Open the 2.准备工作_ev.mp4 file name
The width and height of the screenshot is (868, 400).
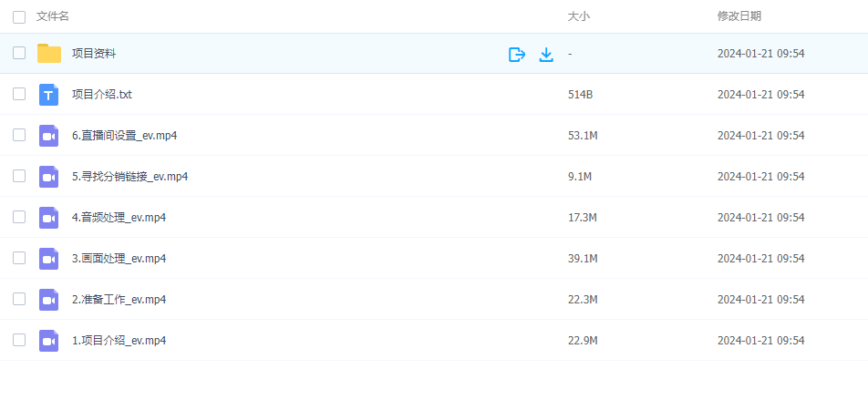click(x=119, y=300)
